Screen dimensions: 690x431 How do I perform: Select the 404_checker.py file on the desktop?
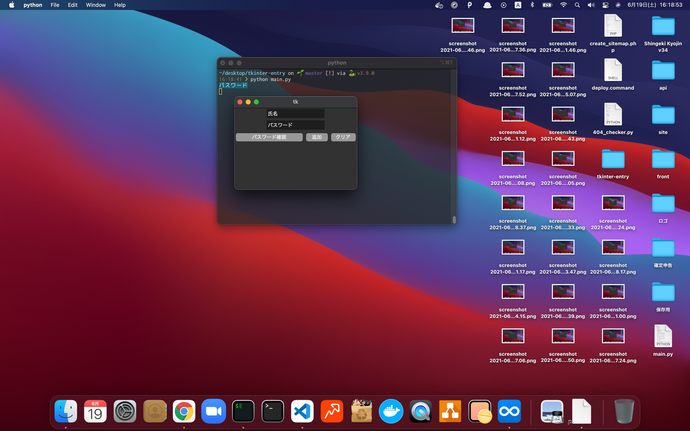point(613,114)
